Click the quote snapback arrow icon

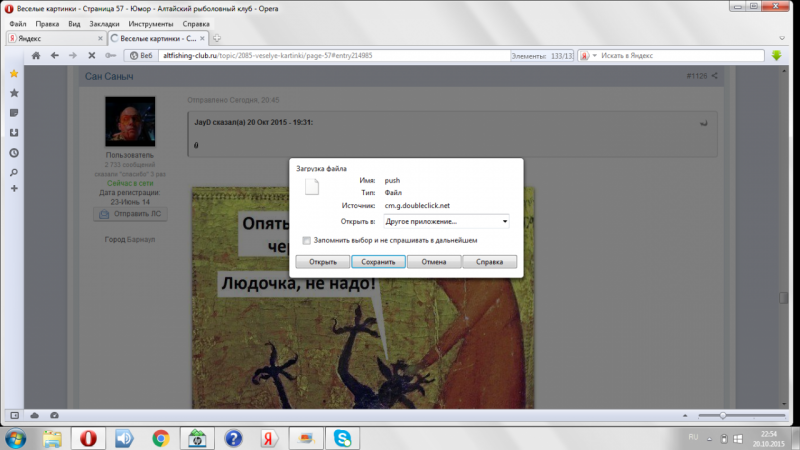click(x=704, y=123)
